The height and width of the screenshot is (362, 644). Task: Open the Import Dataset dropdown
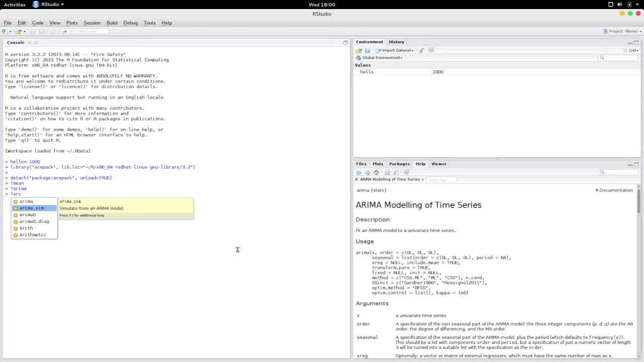(x=395, y=50)
